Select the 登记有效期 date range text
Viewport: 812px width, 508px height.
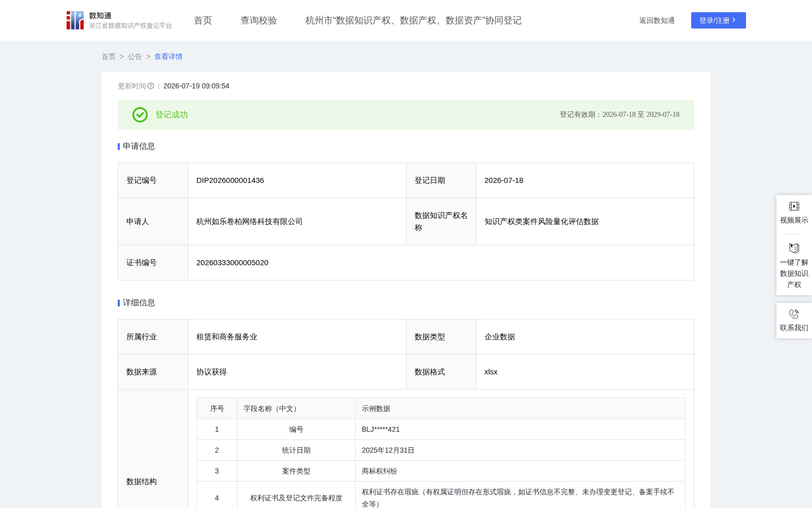620,115
